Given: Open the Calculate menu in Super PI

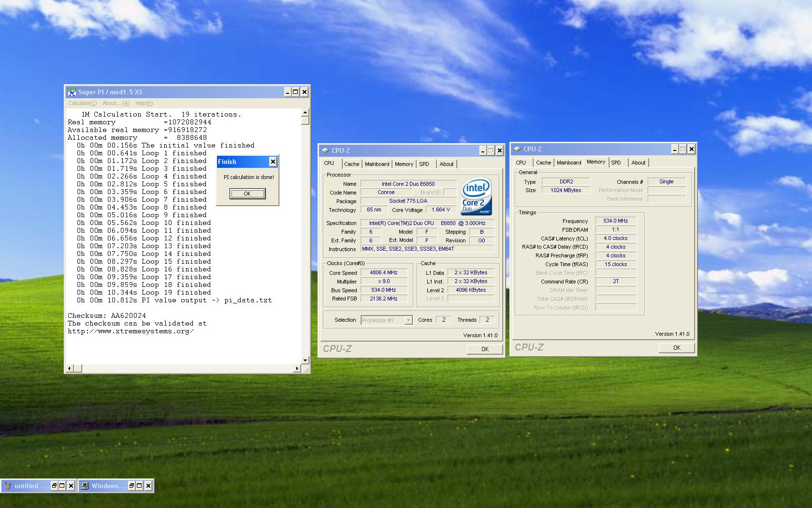Looking at the screenshot, I should pos(82,103).
